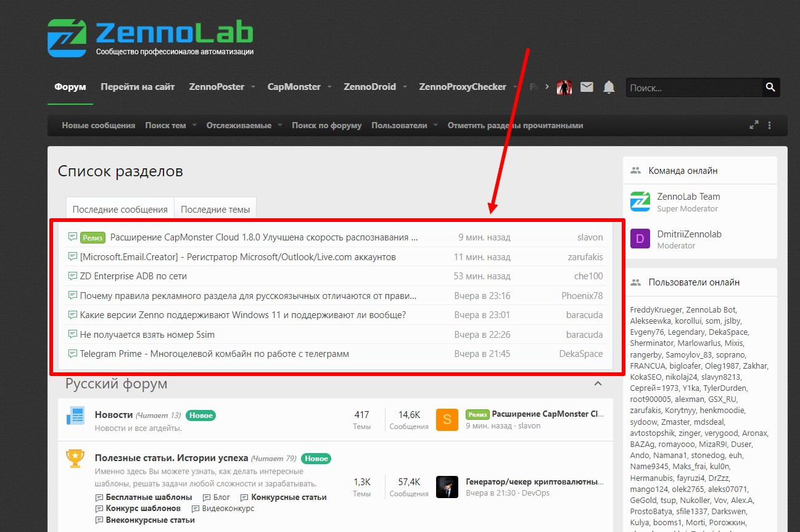The width and height of the screenshot is (800, 532).
Task: Click message icon beside Какие версии Zenno thread
Action: (x=72, y=315)
